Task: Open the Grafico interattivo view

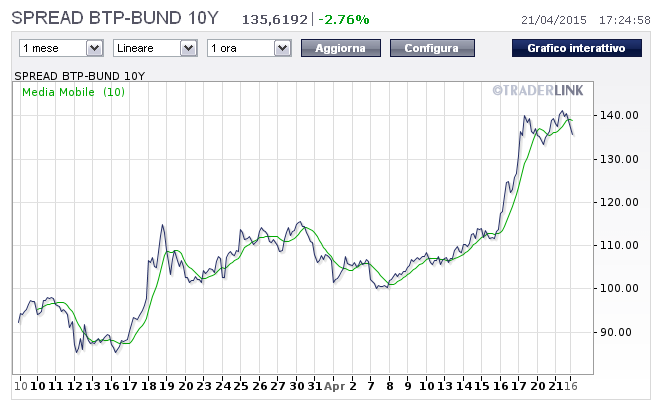Action: [x=577, y=48]
